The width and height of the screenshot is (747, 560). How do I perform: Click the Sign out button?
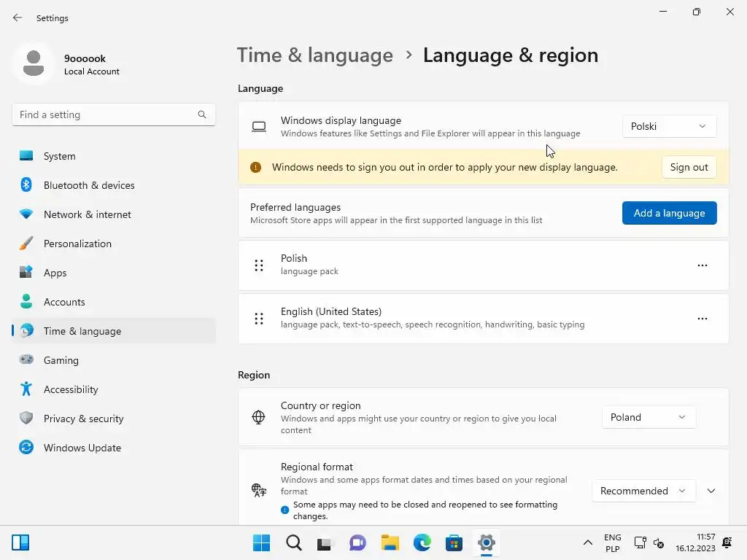(x=689, y=167)
